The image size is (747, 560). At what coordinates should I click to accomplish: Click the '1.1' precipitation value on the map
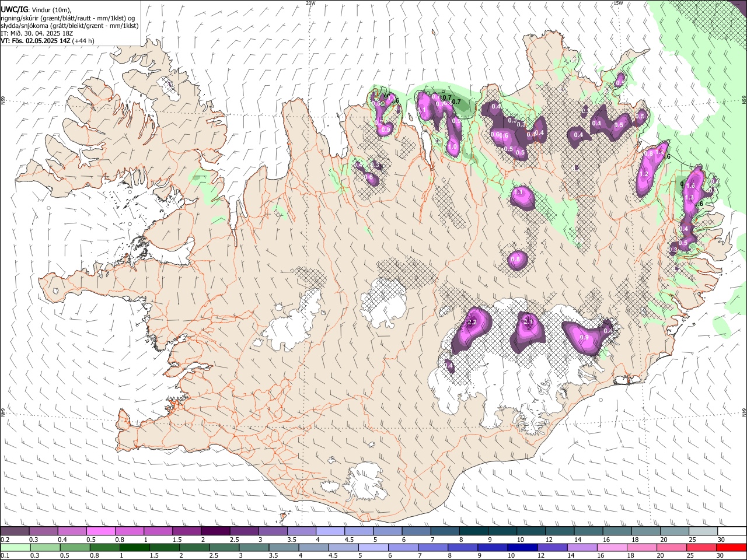(518, 192)
